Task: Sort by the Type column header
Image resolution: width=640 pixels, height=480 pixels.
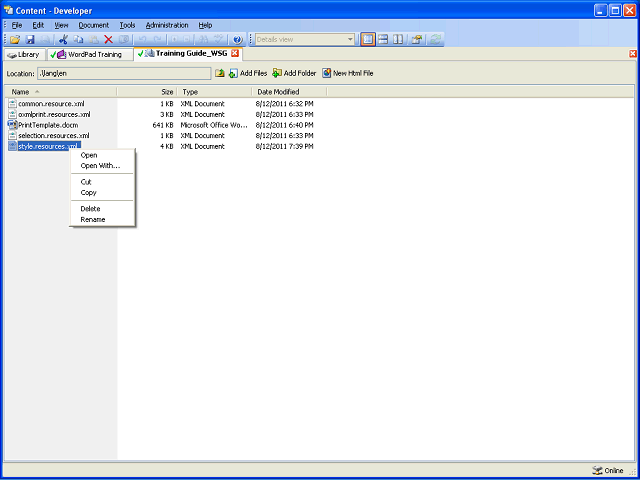Action: click(215, 92)
